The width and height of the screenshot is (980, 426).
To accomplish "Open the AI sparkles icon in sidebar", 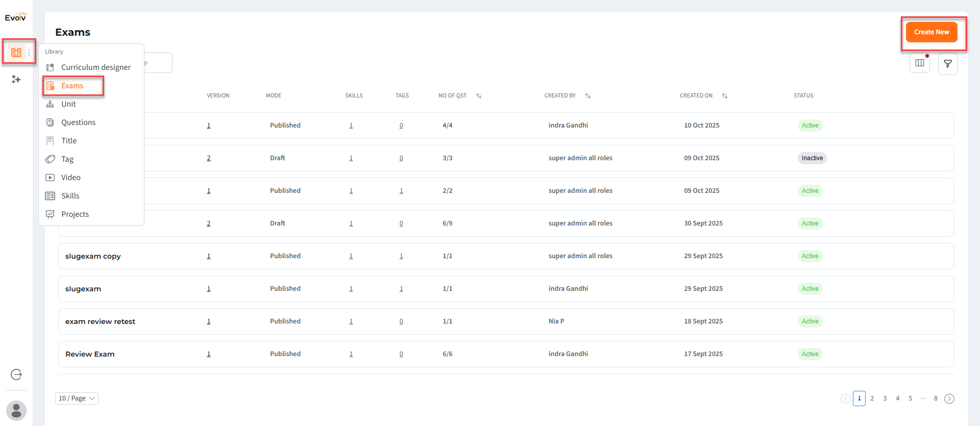I will tap(16, 80).
